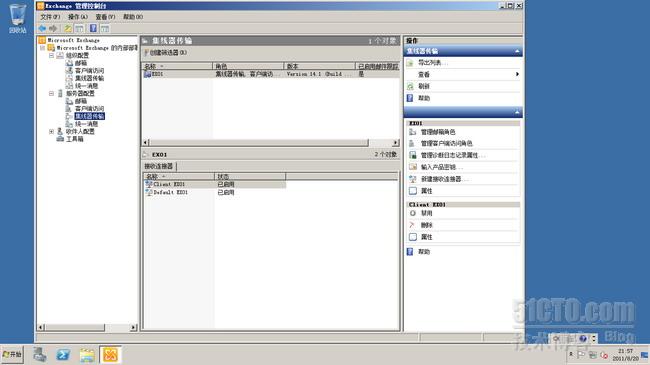This screenshot has height=365, width=650.
Task: Open 集线器传输 under 组织配置
Action: click(x=89, y=78)
